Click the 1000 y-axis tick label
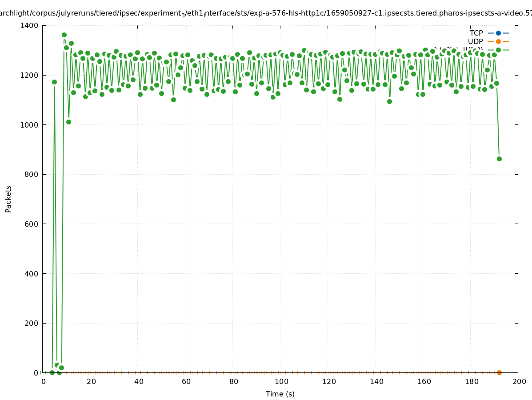The image size is (532, 400). [29, 125]
